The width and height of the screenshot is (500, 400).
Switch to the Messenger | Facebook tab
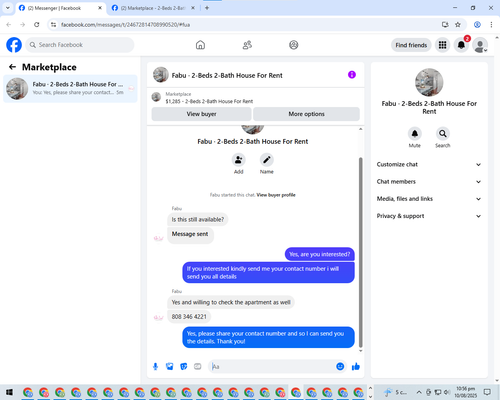click(61, 8)
